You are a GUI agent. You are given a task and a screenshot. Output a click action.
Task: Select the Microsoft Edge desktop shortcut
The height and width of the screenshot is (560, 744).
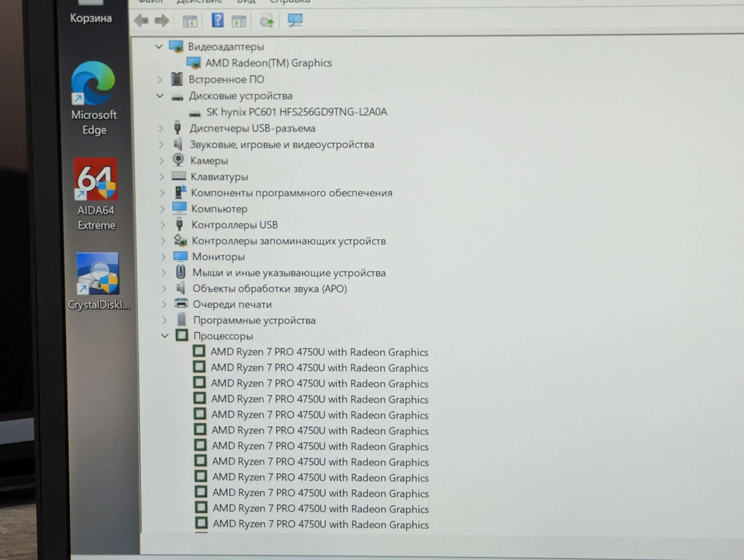point(94,98)
